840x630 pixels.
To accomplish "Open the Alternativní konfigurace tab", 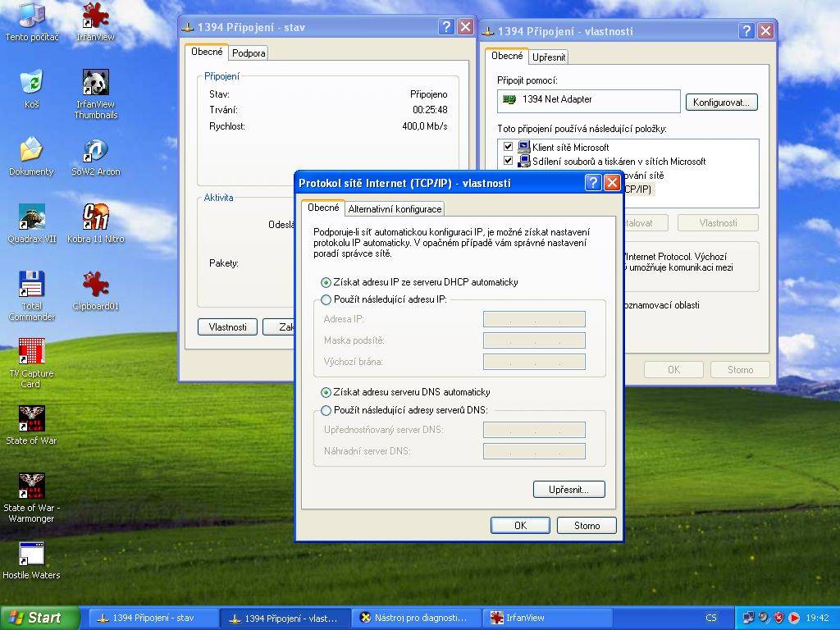I will 395,209.
